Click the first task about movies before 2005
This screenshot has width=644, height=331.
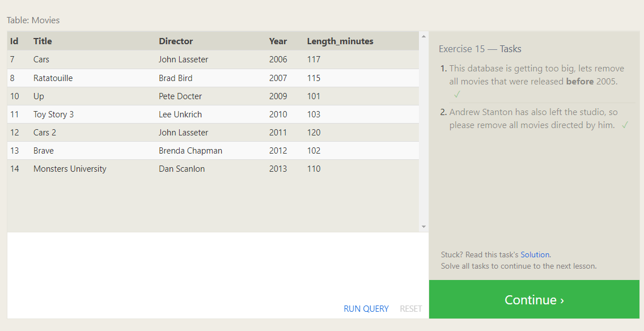tap(536, 75)
